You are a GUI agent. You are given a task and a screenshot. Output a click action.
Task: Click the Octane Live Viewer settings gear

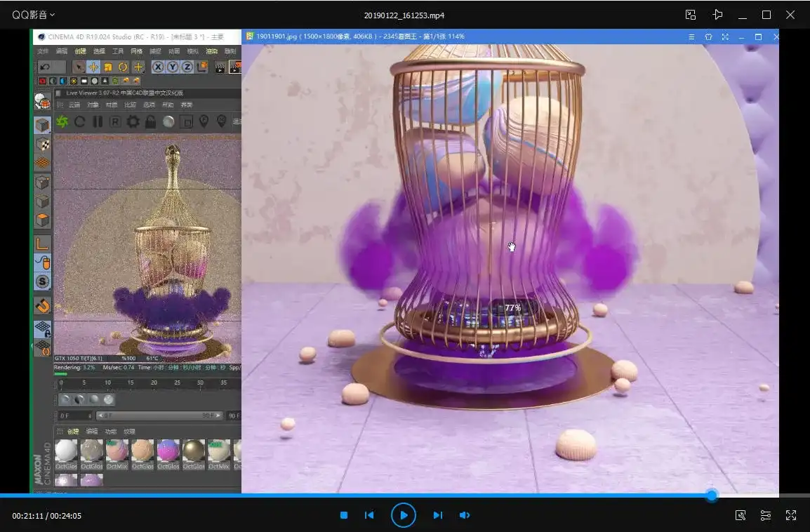[133, 122]
